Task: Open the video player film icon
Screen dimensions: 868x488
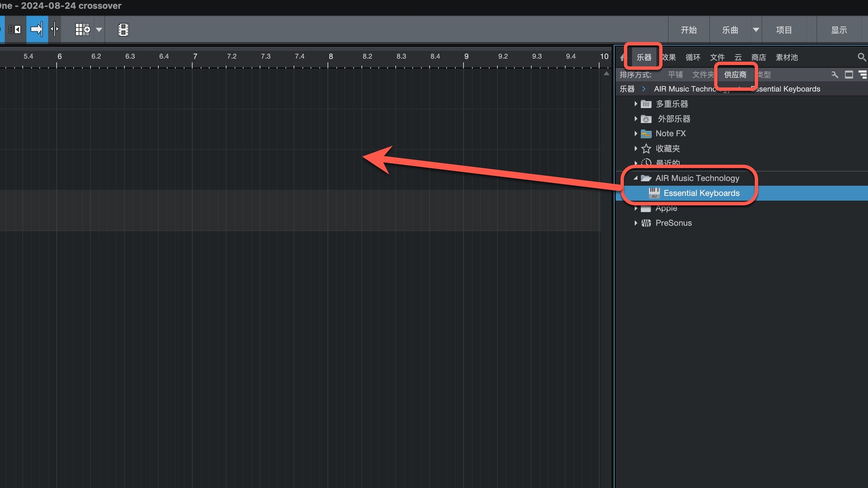Action: pos(123,30)
